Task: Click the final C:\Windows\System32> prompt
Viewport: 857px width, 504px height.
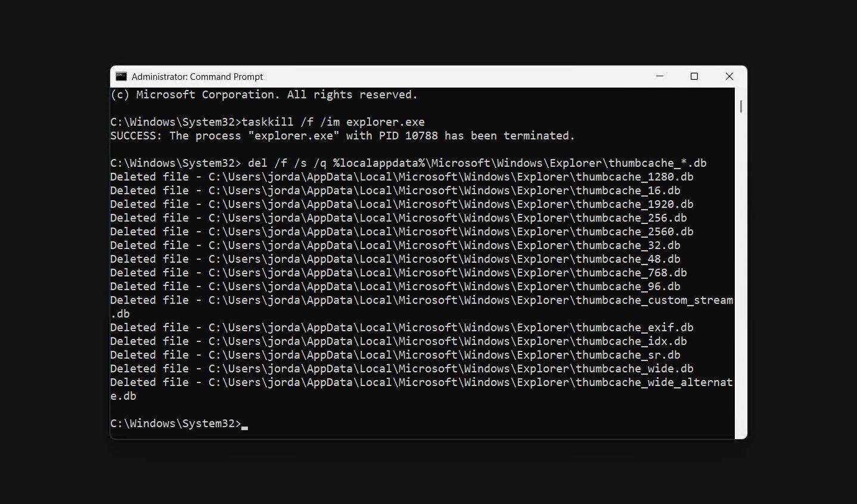Action: click(x=176, y=424)
